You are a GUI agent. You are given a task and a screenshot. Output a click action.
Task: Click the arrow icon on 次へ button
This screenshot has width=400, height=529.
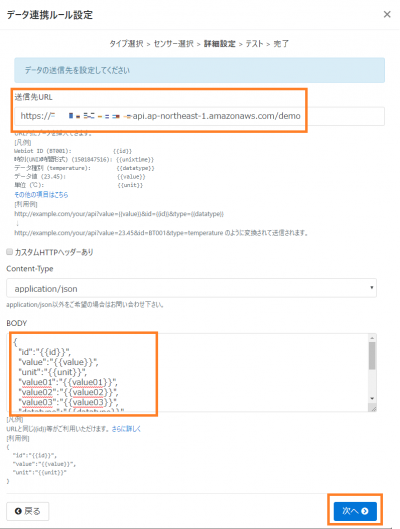[x=365, y=511]
